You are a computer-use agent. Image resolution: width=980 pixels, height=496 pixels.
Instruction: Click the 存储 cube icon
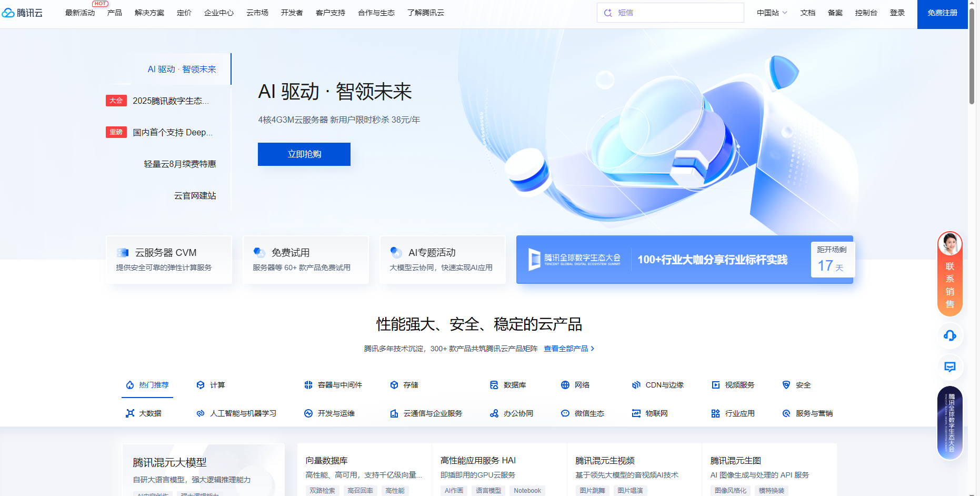[x=394, y=385]
